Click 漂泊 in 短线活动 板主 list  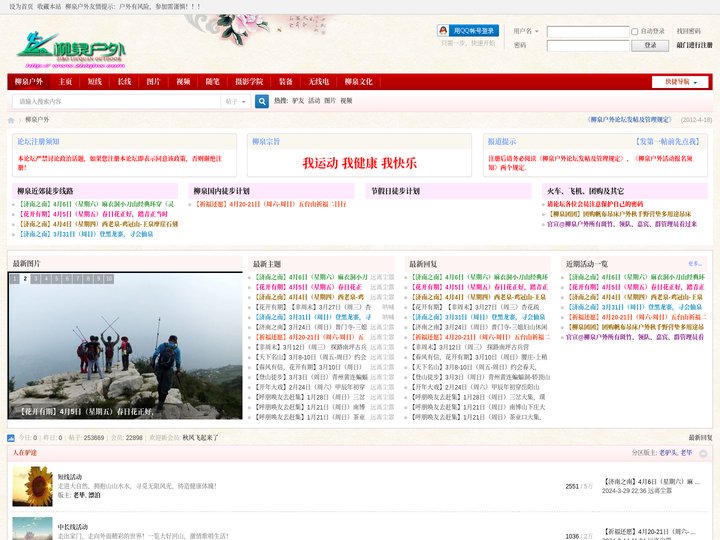[x=94, y=495]
